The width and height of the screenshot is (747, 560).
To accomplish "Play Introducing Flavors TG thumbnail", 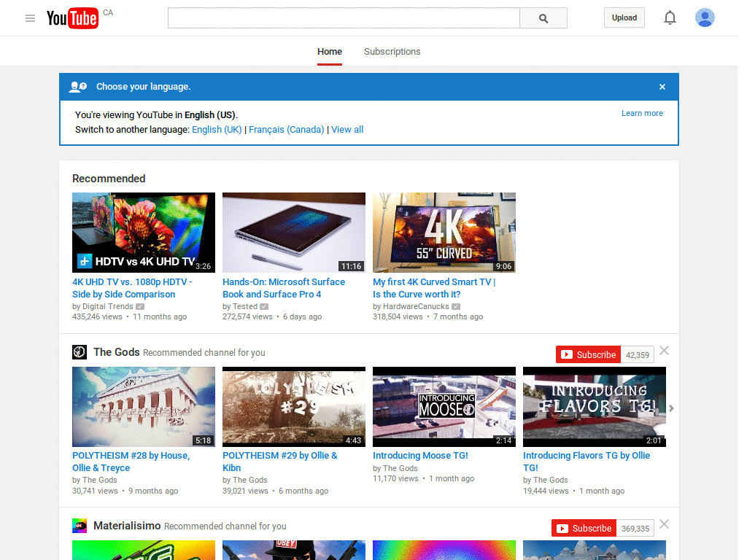I will pos(594,407).
